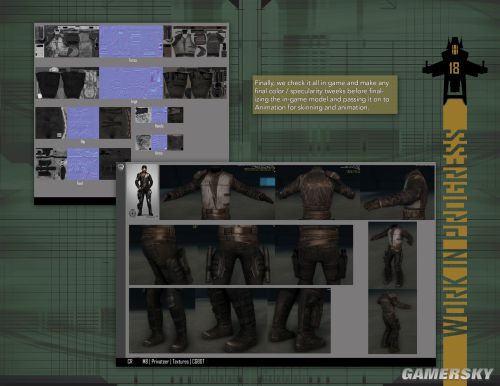The height and width of the screenshot is (386, 500).
Task: Click the front torso T-pose render
Action: click(217, 192)
